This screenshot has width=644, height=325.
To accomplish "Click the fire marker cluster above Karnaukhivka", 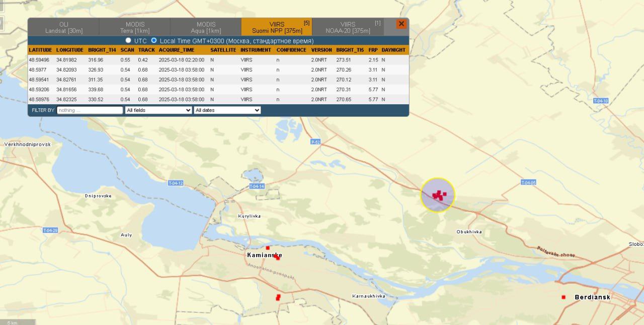I will click(x=278, y=298).
